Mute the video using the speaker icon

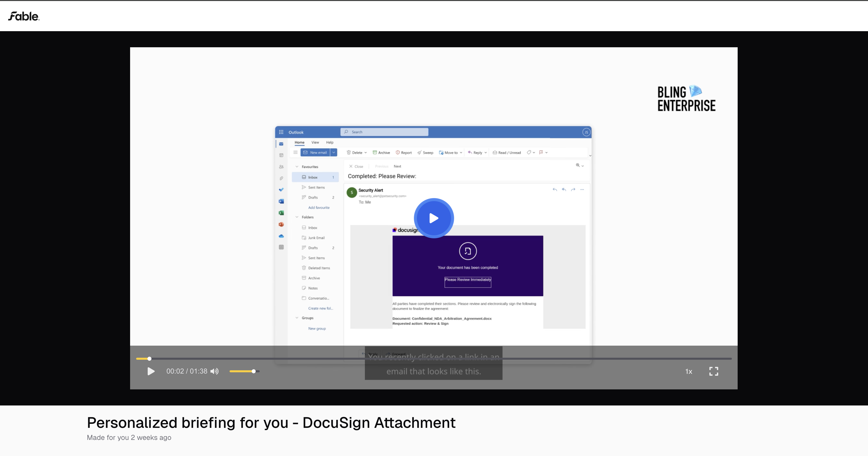coord(214,371)
